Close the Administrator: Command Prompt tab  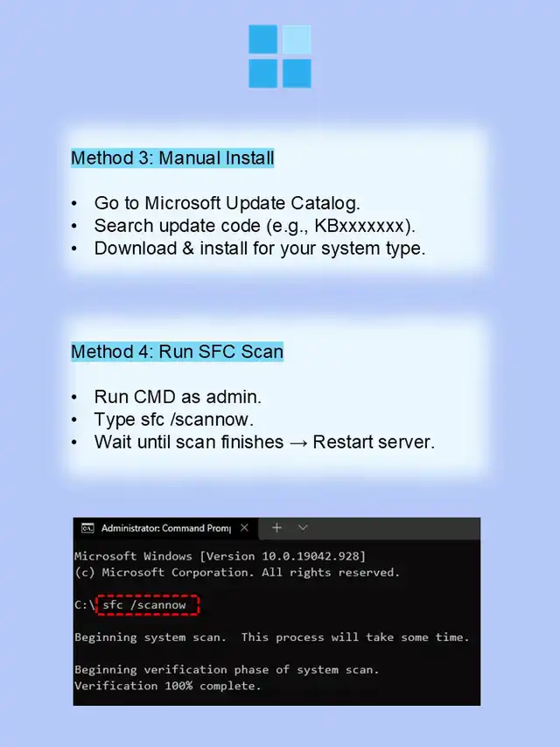tap(244, 527)
